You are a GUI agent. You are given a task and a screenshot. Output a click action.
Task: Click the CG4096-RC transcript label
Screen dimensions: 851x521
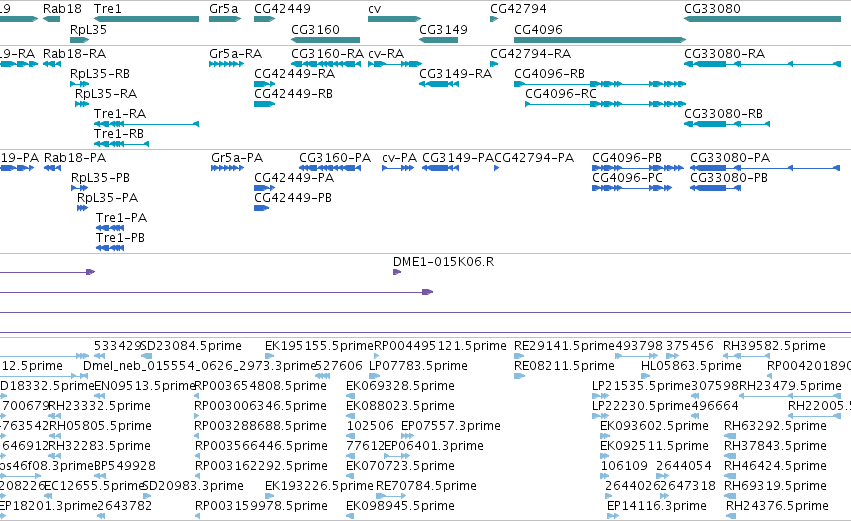(561, 94)
